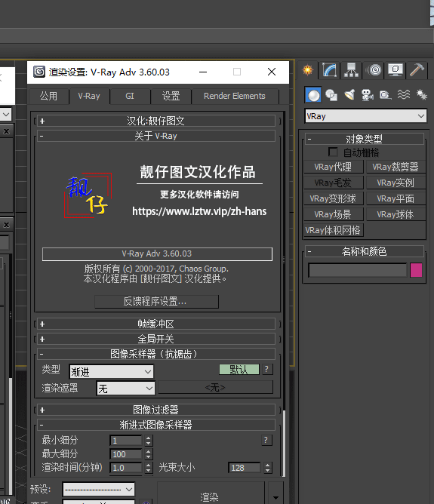Screen dimensions: 434x504
Task: Switch to the 公用 tab
Action: 48,96
